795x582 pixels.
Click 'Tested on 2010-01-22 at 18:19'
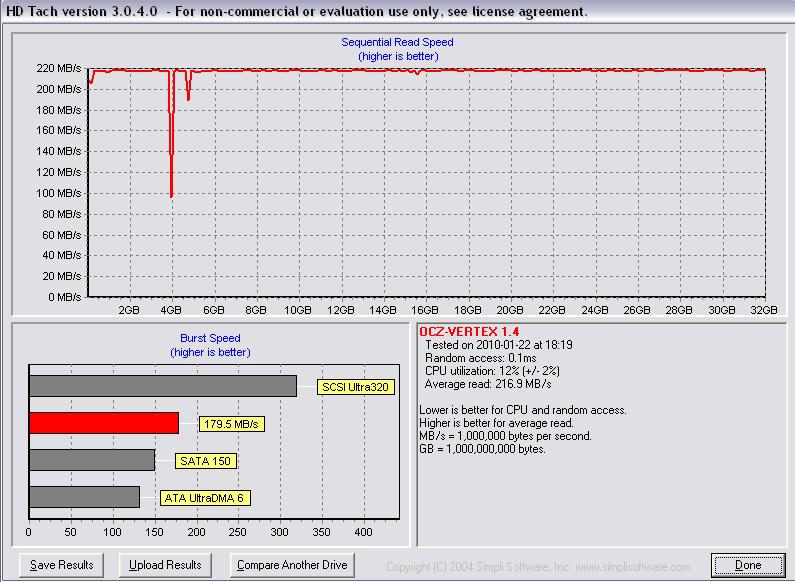(x=499, y=345)
